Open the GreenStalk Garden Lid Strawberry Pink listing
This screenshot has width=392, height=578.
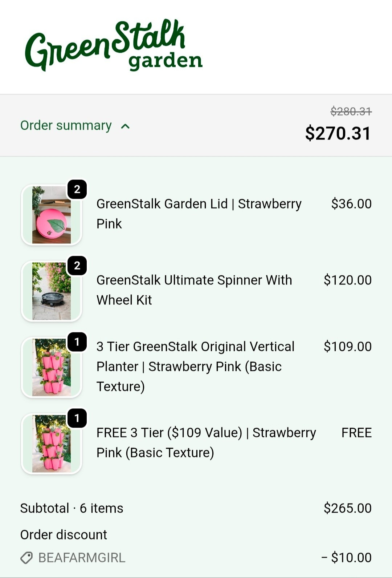[199, 214]
